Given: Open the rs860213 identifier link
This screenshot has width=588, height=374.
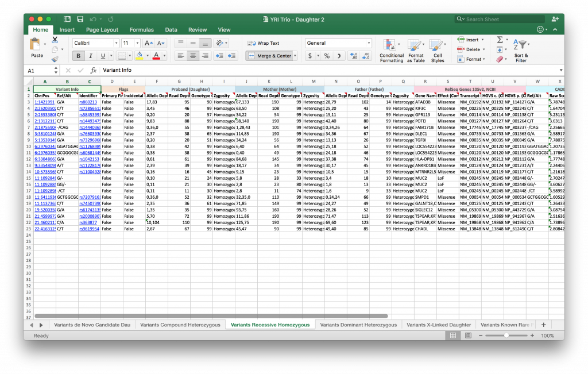Looking at the screenshot, I should pyautogui.click(x=88, y=102).
